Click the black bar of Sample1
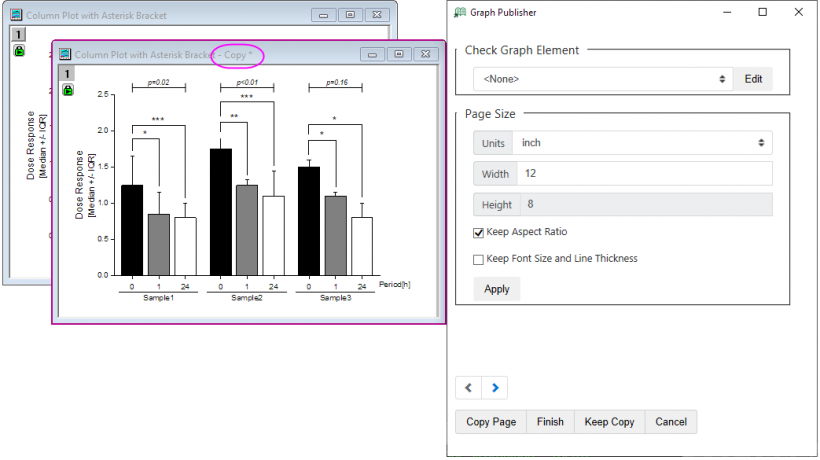This screenshot has width=820, height=460. pyautogui.click(x=132, y=230)
